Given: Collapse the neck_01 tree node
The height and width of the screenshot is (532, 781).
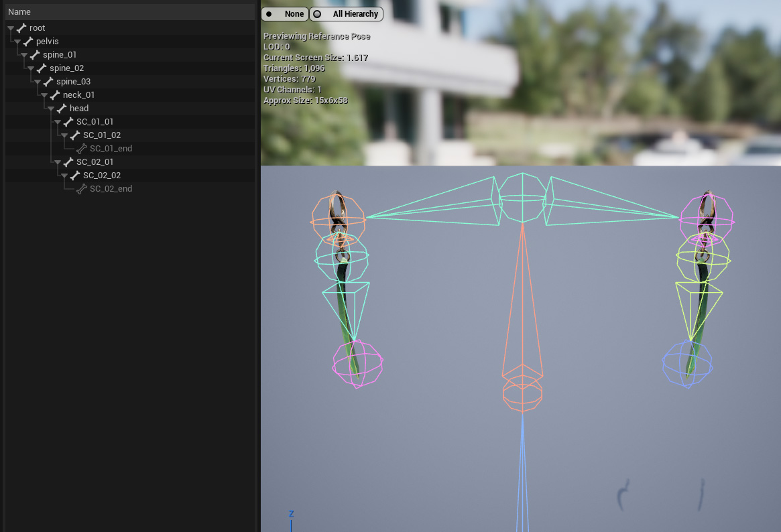Looking at the screenshot, I should click(44, 96).
